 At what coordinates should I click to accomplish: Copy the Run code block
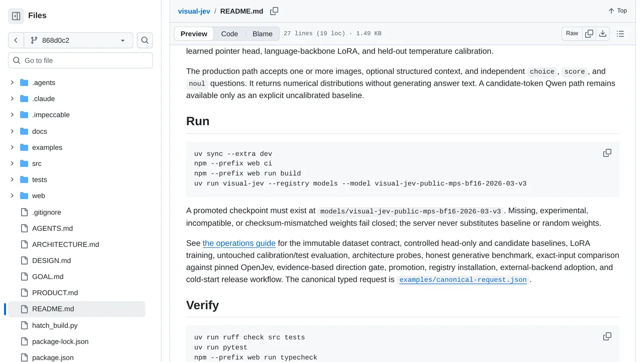click(x=607, y=153)
